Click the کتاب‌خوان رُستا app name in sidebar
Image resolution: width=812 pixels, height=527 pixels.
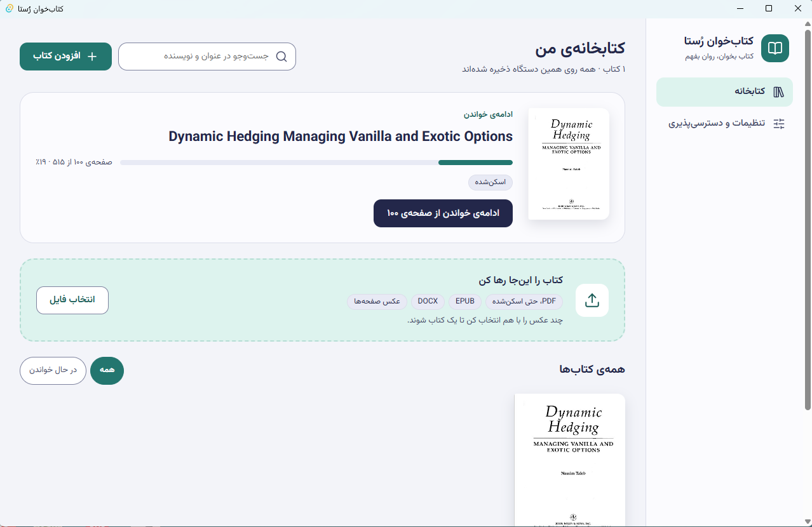(719, 41)
